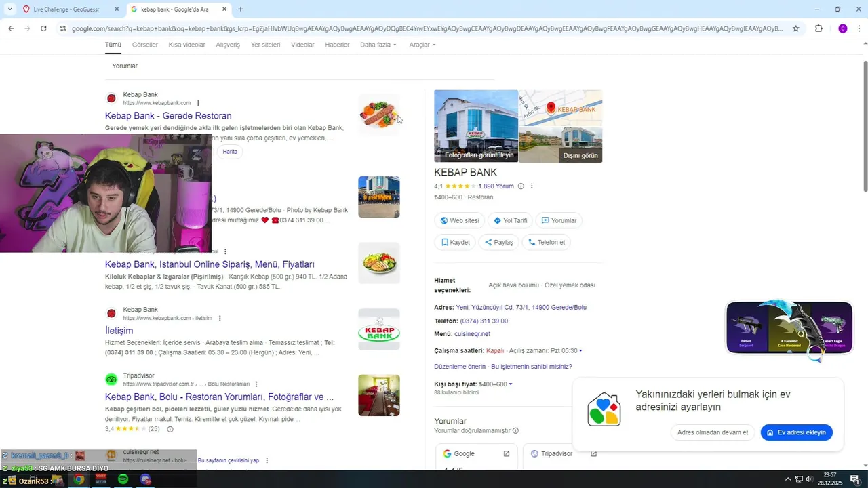Expand the Araçlar dropdown

(x=422, y=45)
